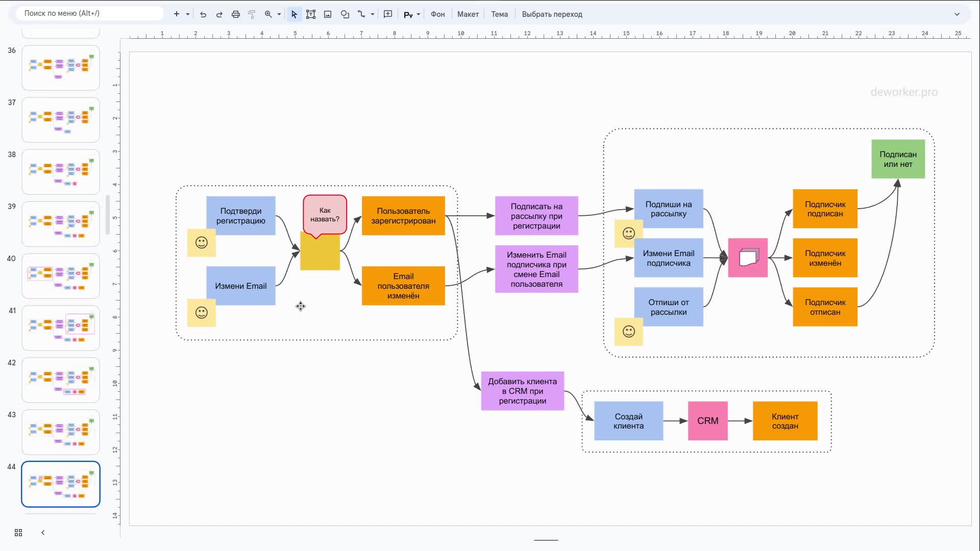
Task: Open the Макет menu
Action: click(468, 14)
